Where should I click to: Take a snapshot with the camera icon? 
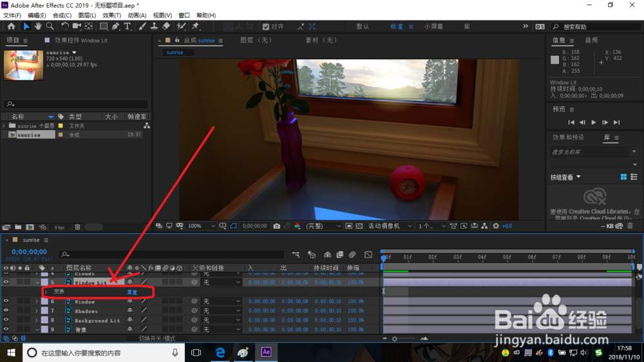click(x=276, y=226)
